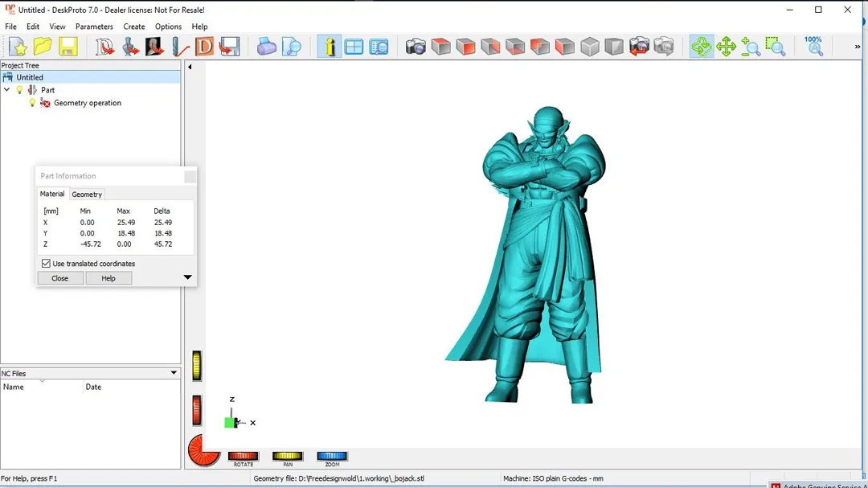Sort NC Files by Name column
This screenshot has width=868, height=488.
42,387
